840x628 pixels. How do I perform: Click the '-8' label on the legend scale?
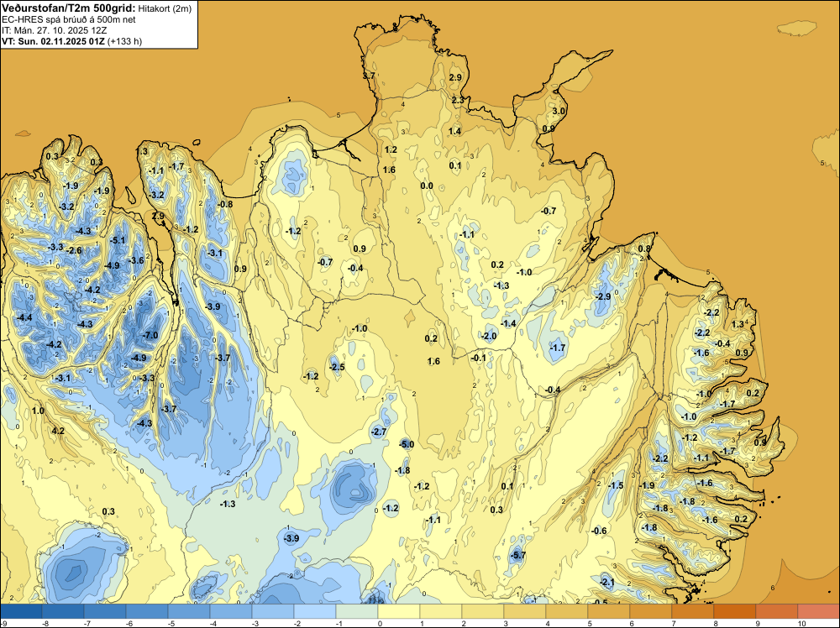tap(45, 623)
